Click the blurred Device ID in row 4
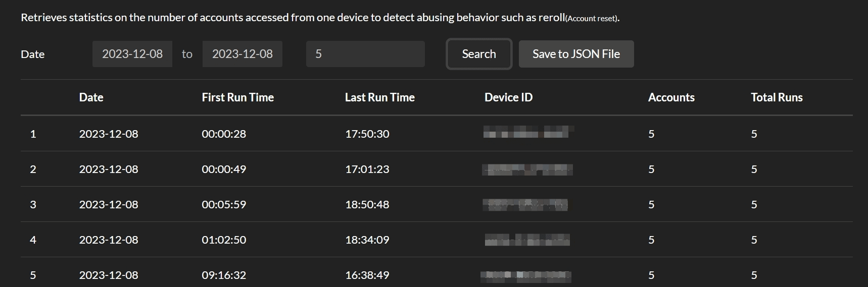This screenshot has height=287, width=868. [527, 240]
